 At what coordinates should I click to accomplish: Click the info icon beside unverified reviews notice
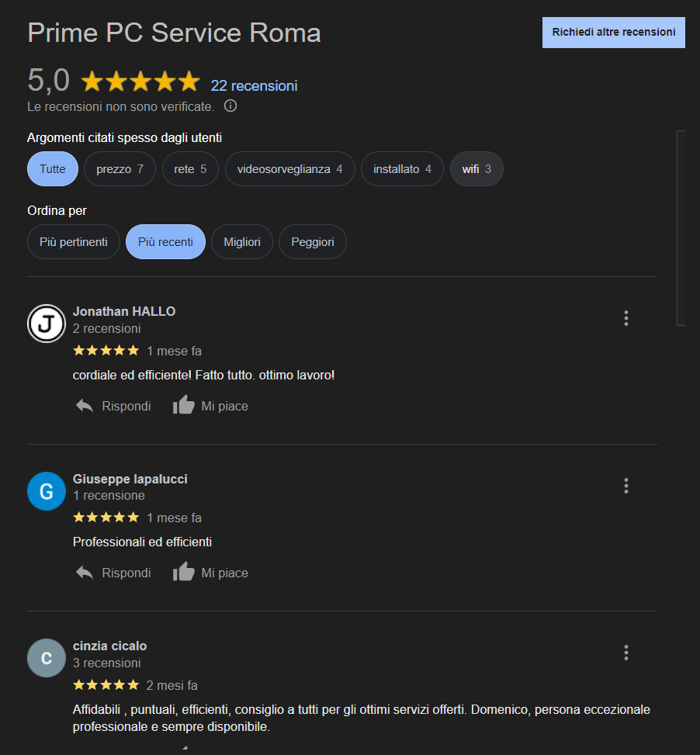230,106
